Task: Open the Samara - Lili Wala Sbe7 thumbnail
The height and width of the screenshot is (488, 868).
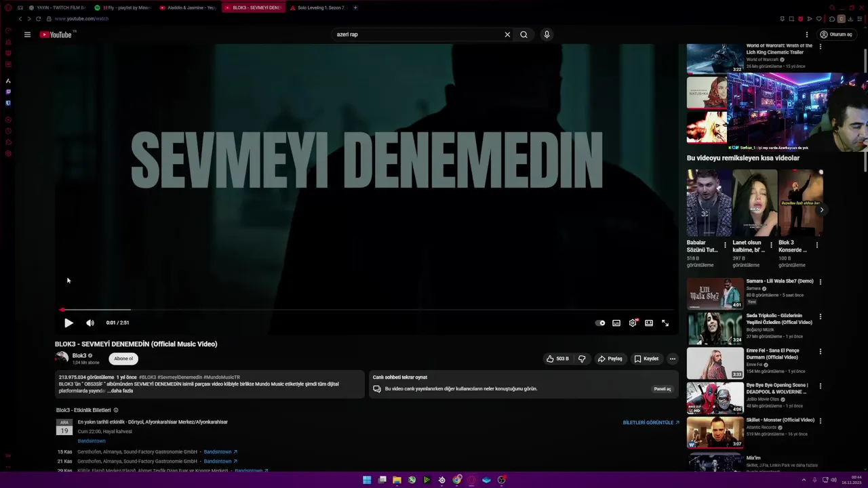Action: pos(715,293)
